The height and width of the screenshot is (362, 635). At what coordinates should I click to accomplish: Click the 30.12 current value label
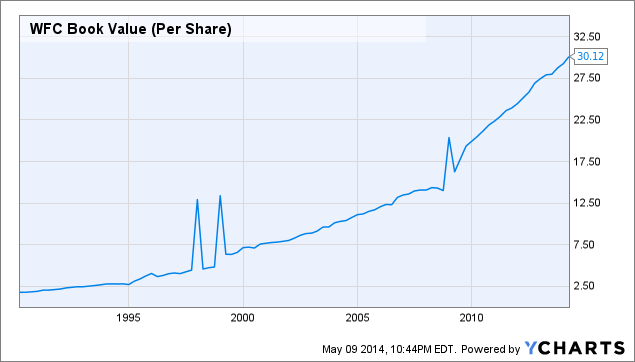coord(590,56)
